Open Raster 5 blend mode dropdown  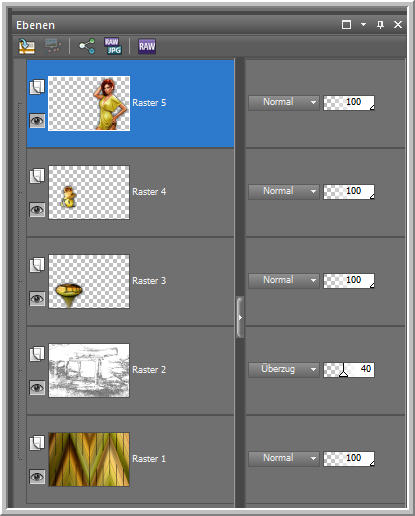284,102
